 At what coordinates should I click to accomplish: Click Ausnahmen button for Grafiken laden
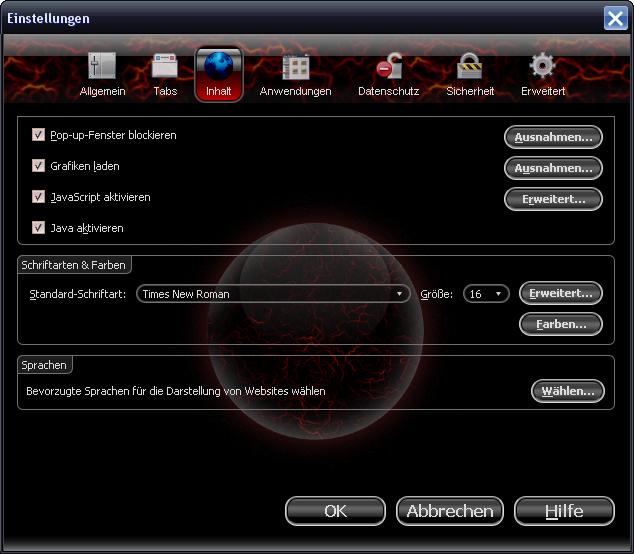click(x=553, y=168)
